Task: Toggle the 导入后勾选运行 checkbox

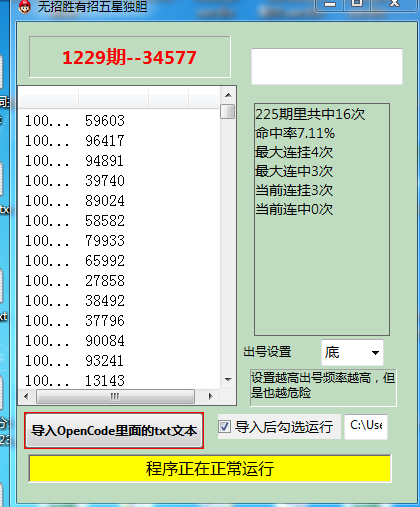Action: [224, 426]
